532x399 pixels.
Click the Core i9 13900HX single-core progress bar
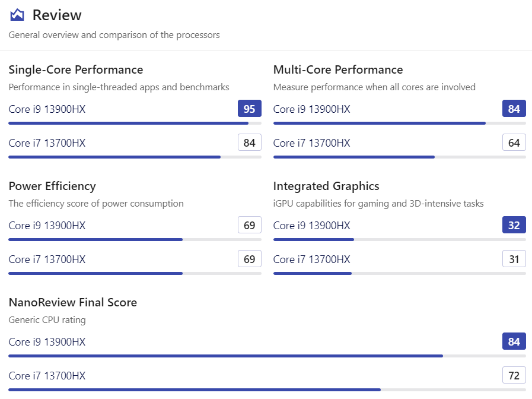128,123
